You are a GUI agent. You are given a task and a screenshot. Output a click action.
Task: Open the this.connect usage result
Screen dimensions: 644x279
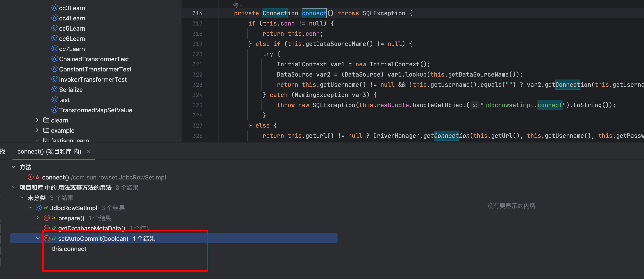69,249
